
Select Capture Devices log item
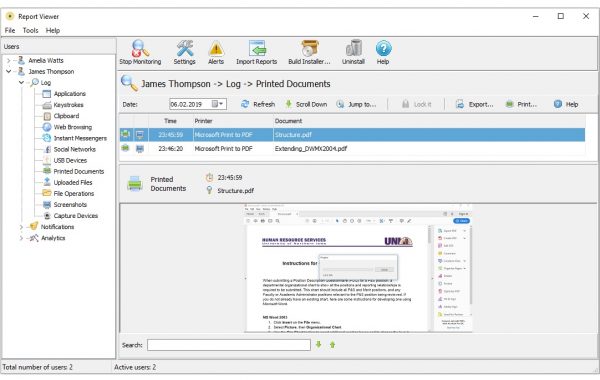tap(76, 216)
